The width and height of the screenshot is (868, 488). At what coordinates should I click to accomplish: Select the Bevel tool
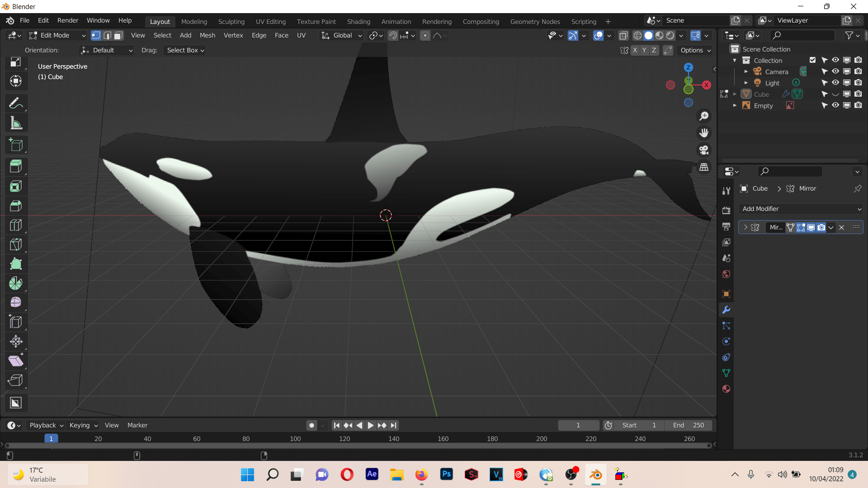point(16,206)
